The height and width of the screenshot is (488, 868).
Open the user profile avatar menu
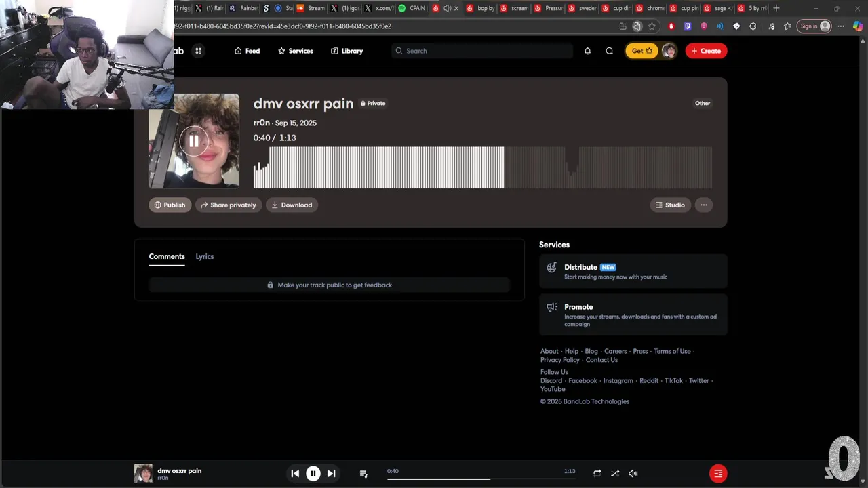point(669,51)
